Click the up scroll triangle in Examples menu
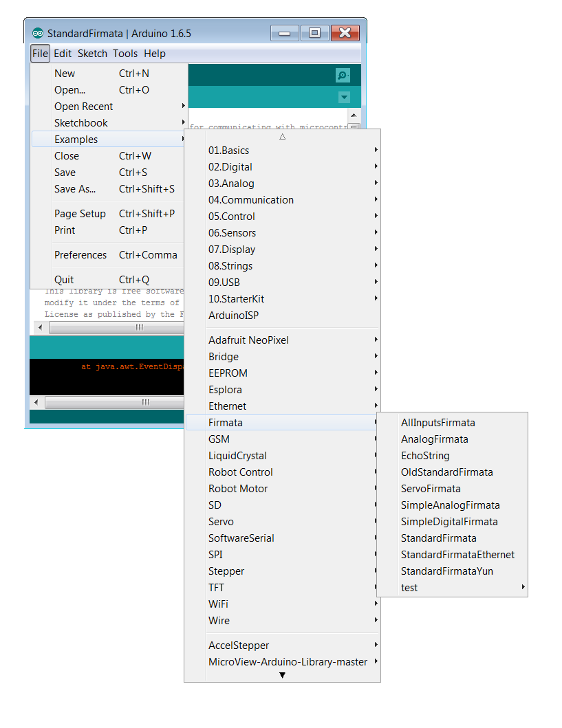The height and width of the screenshot is (728, 562). (x=282, y=137)
